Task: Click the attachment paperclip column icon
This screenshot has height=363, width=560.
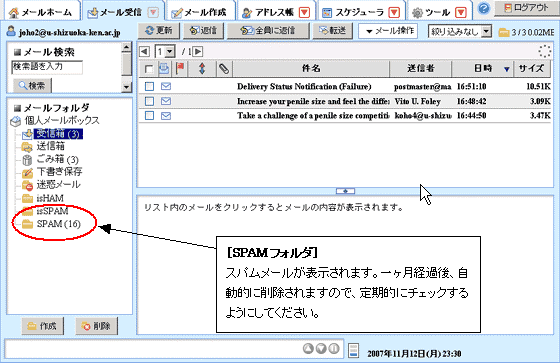Action: tap(224, 68)
